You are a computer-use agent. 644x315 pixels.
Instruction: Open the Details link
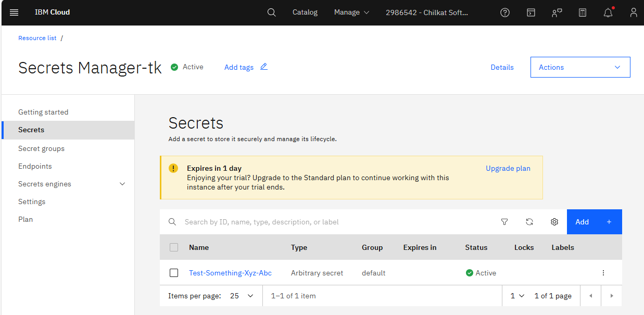coord(502,67)
